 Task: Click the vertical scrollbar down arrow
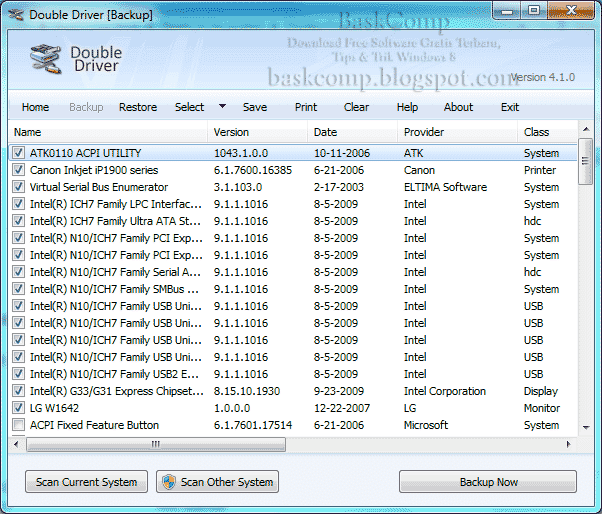pyautogui.click(x=586, y=427)
